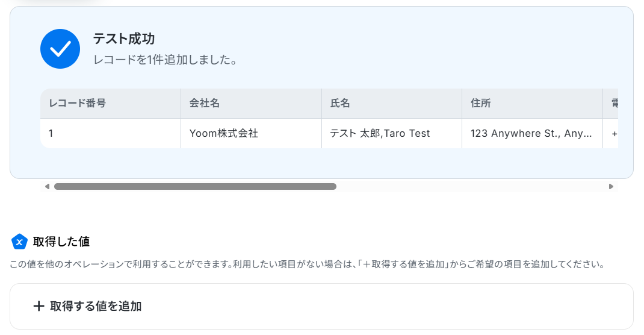Click the テスト 太郎,Taro Test cell
644x335 pixels.
point(392,133)
